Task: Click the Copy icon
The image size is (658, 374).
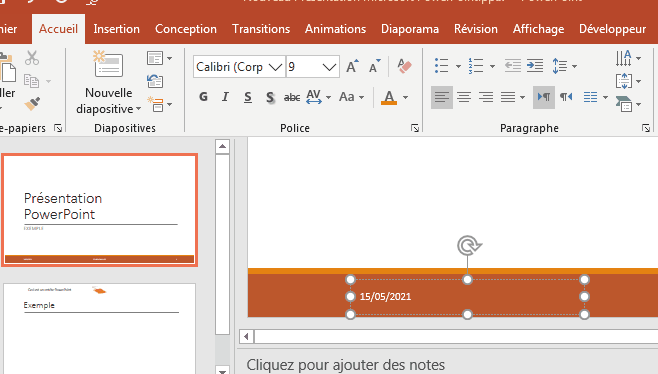Action: coord(31,81)
